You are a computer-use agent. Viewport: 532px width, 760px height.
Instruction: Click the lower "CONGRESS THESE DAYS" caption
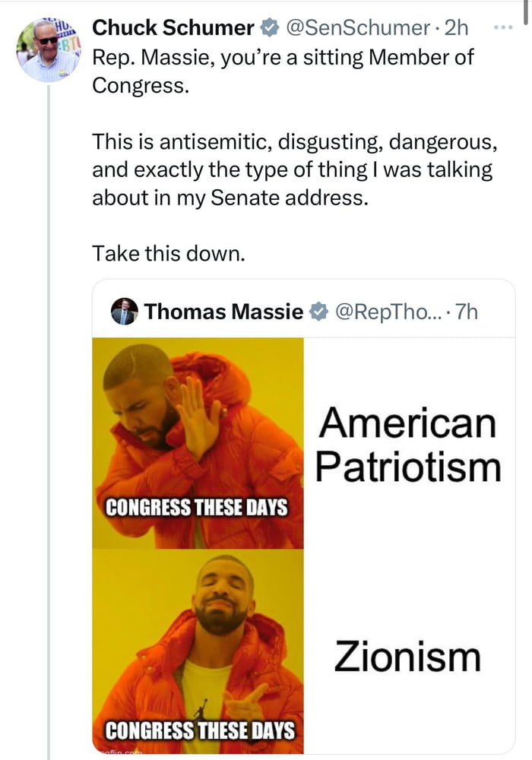click(199, 731)
